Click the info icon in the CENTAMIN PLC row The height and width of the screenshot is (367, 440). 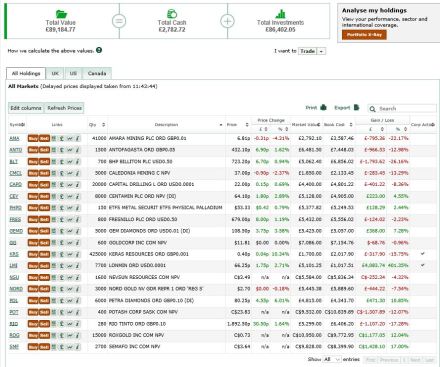pyautogui.click(x=77, y=196)
